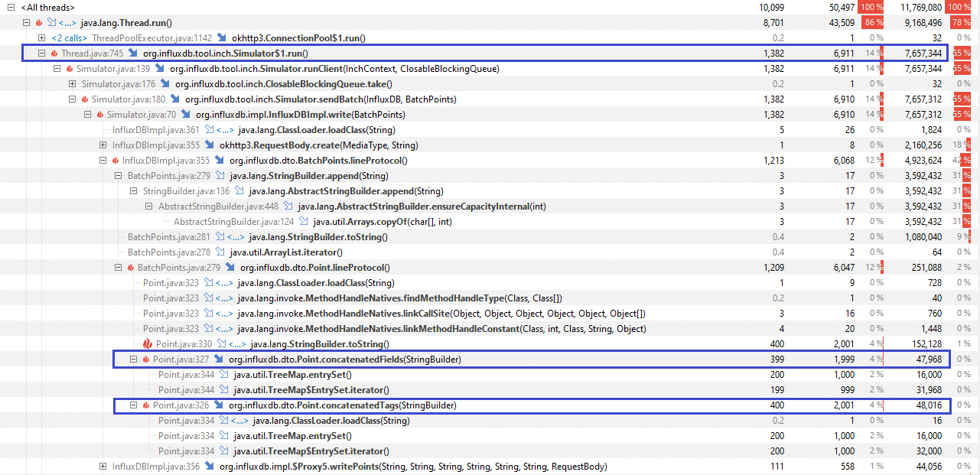Click the 11,769,080 value in the All threads row

tap(916, 8)
